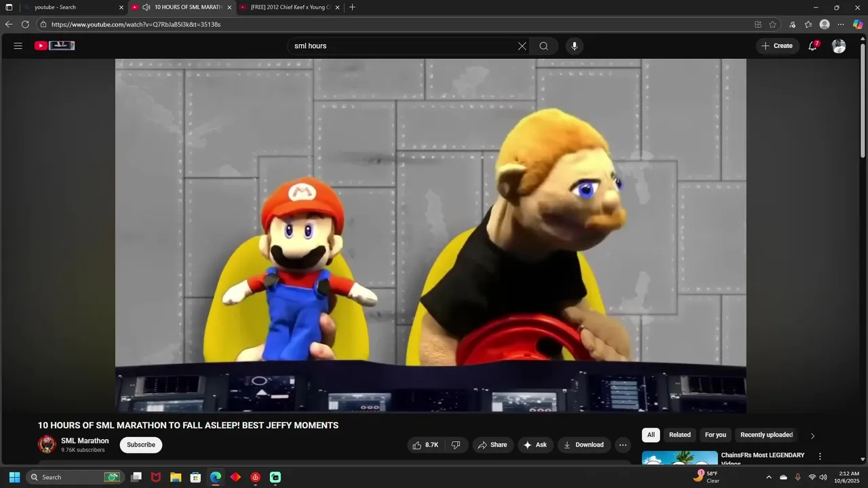Open options for ChainsFRs Most LEGENDARY video

(x=820, y=457)
